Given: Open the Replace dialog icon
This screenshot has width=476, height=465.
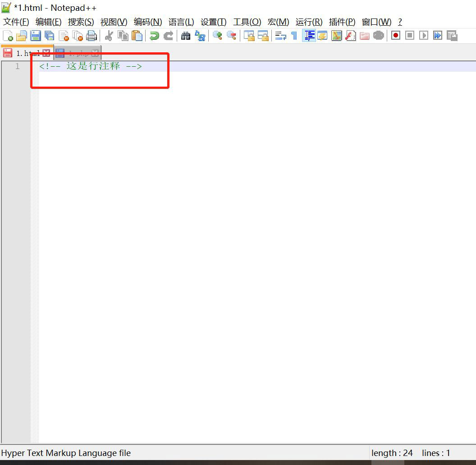Looking at the screenshot, I should tap(200, 36).
